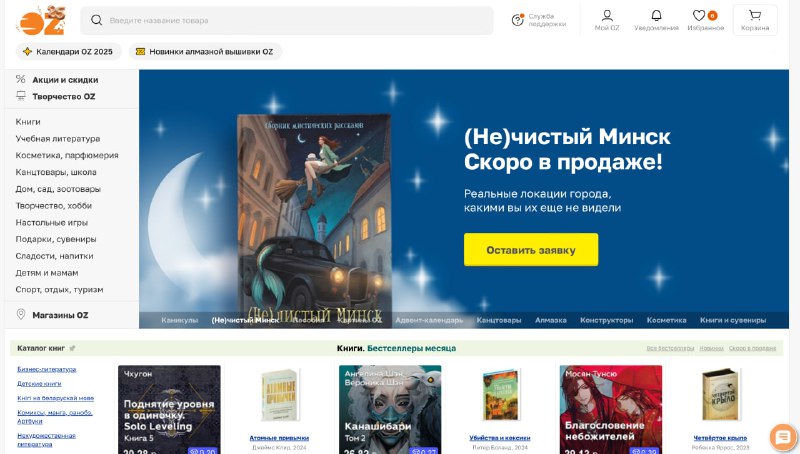This screenshot has height=454, width=800.
Task: Switch banner to Конструкторы tab
Action: coord(606,320)
